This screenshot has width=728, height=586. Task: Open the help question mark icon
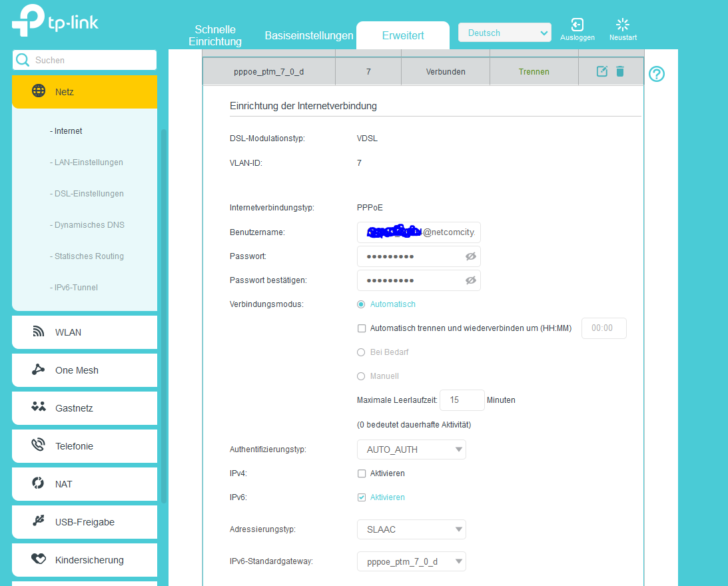[657, 74]
